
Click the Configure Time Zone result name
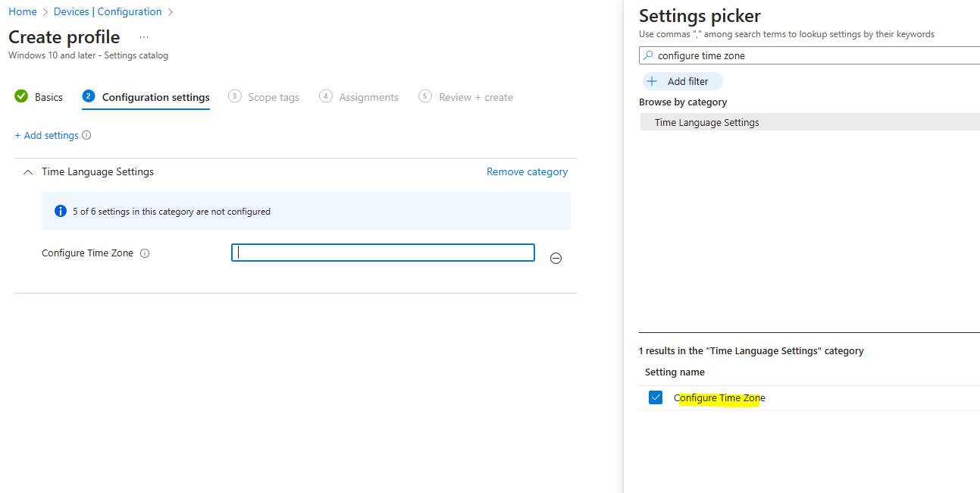(x=719, y=397)
